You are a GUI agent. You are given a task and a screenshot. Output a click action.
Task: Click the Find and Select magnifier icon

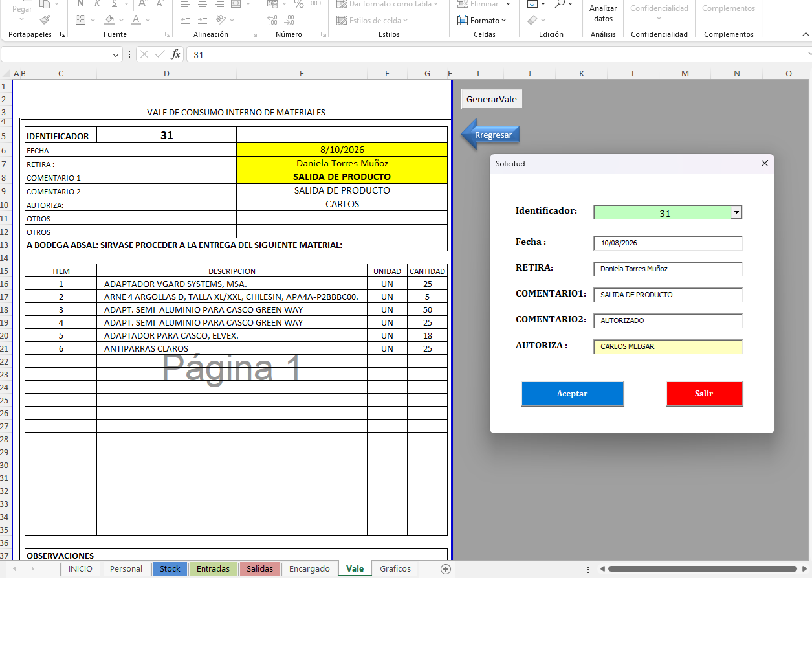[x=560, y=4]
